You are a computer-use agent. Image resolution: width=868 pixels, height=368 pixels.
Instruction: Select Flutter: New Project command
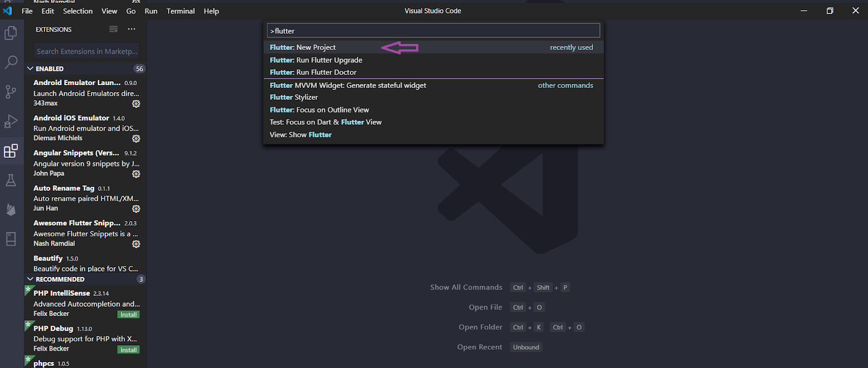point(433,47)
